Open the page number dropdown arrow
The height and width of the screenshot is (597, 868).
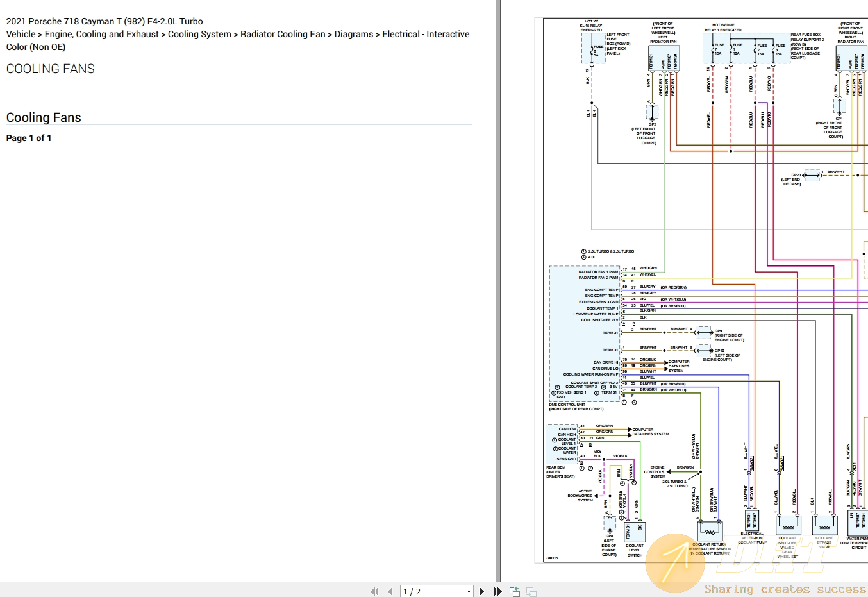[x=469, y=591]
